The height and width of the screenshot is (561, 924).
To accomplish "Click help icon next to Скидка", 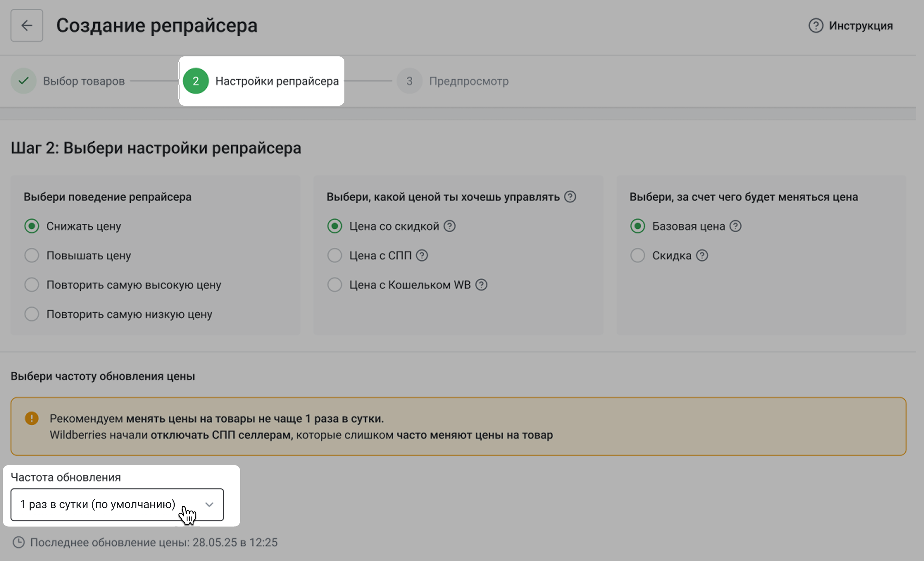I will [x=701, y=255].
